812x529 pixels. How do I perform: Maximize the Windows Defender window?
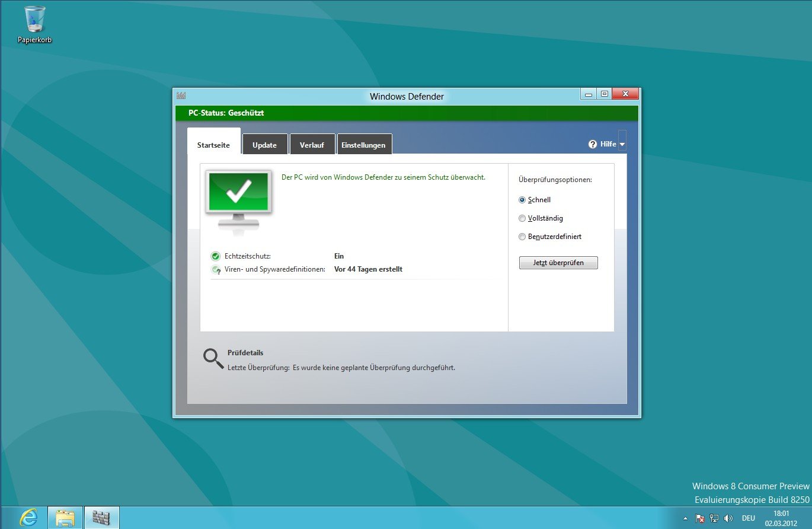coord(604,94)
